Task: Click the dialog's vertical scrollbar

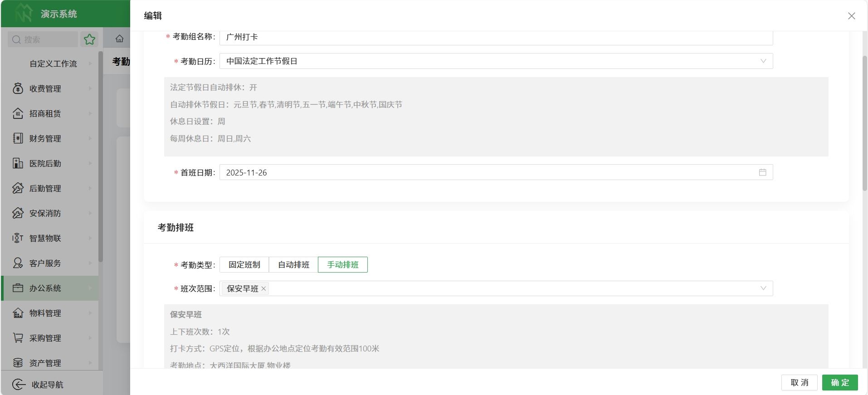Action: click(864, 122)
